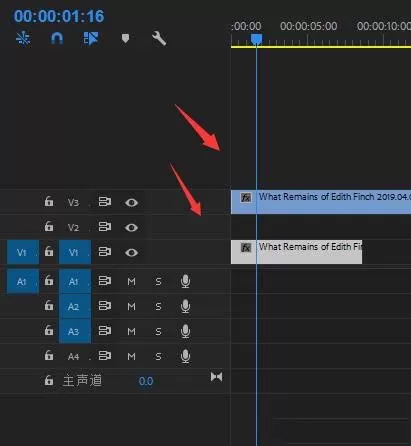Image resolution: width=411 pixels, height=446 pixels.
Task: Toggle A3 track targeting
Action: [x=75, y=332]
